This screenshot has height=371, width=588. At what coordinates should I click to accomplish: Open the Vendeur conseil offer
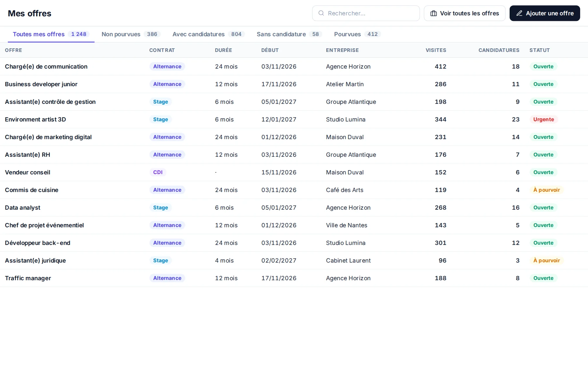tap(27, 172)
